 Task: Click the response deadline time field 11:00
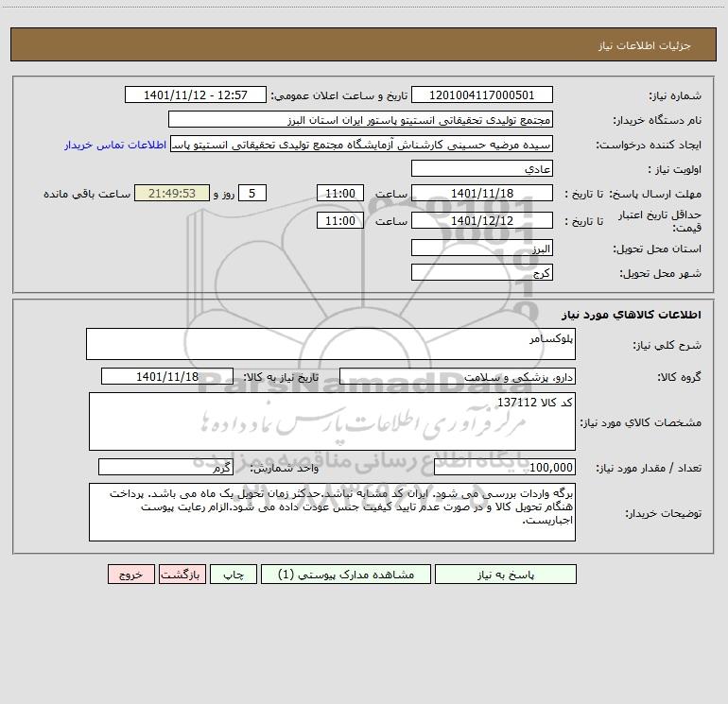coord(339,193)
